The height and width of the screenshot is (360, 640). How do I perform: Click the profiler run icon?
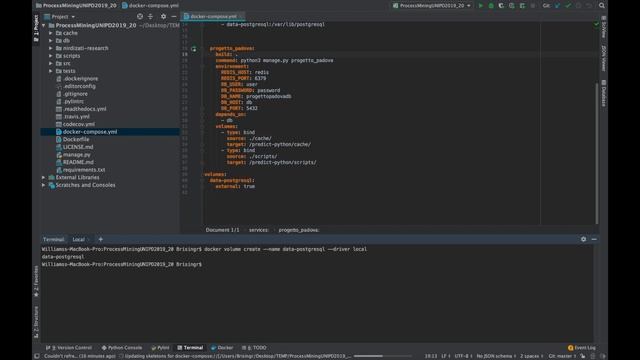tap(512, 6)
